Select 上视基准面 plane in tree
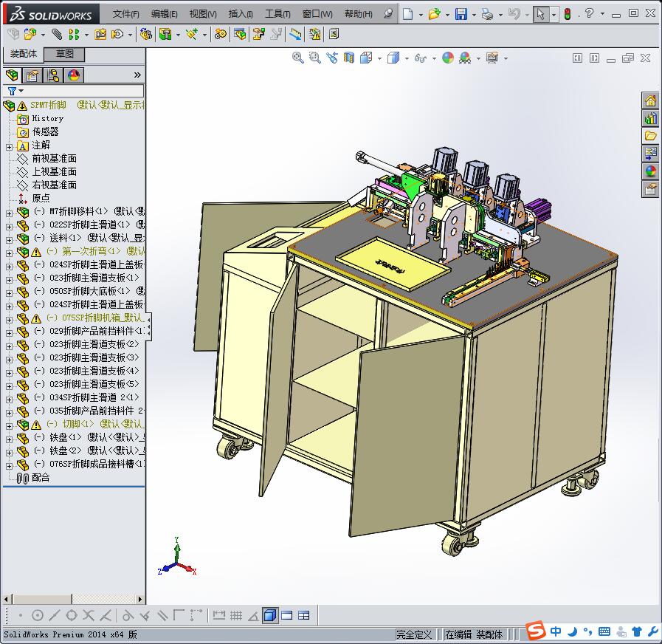The image size is (662, 644). click(x=55, y=171)
